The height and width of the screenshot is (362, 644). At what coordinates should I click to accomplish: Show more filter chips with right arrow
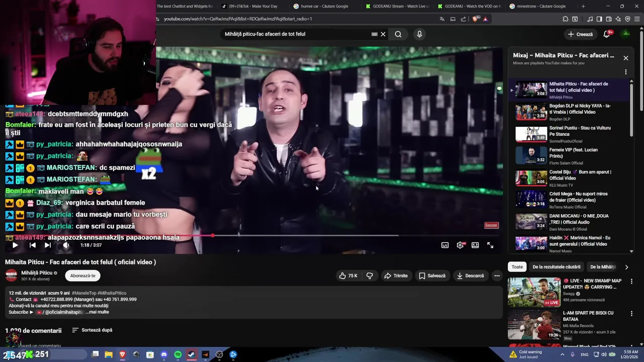click(626, 267)
